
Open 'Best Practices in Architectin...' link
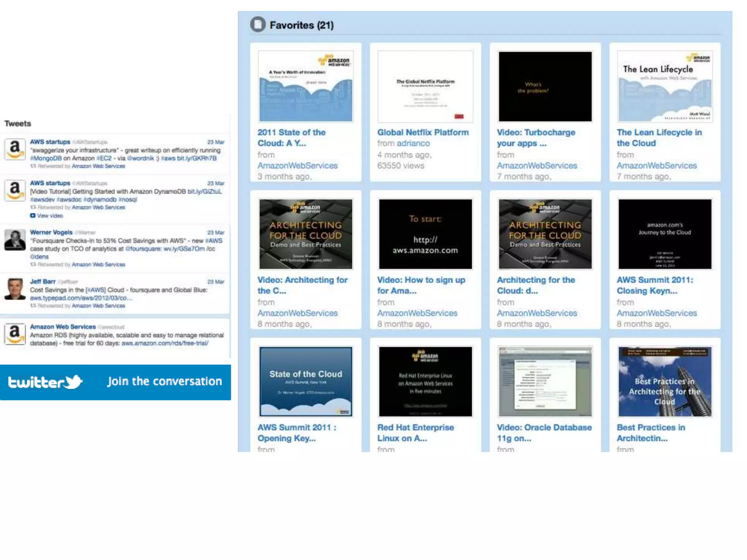(651, 433)
